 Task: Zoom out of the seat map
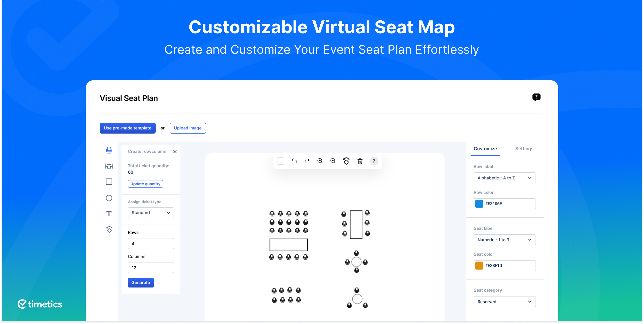tap(333, 161)
